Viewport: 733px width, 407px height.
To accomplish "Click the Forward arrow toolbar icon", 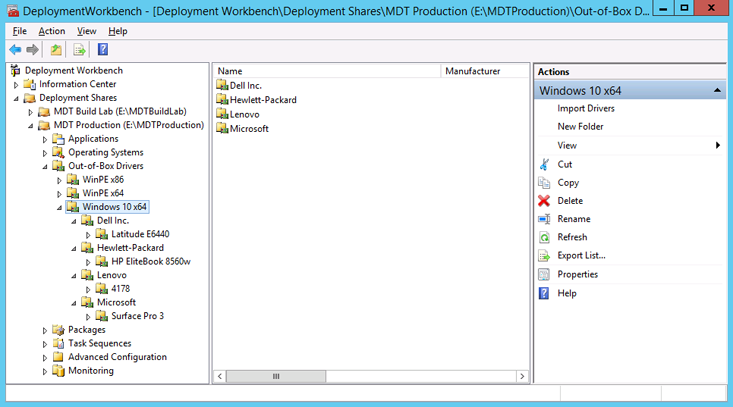I will point(33,50).
